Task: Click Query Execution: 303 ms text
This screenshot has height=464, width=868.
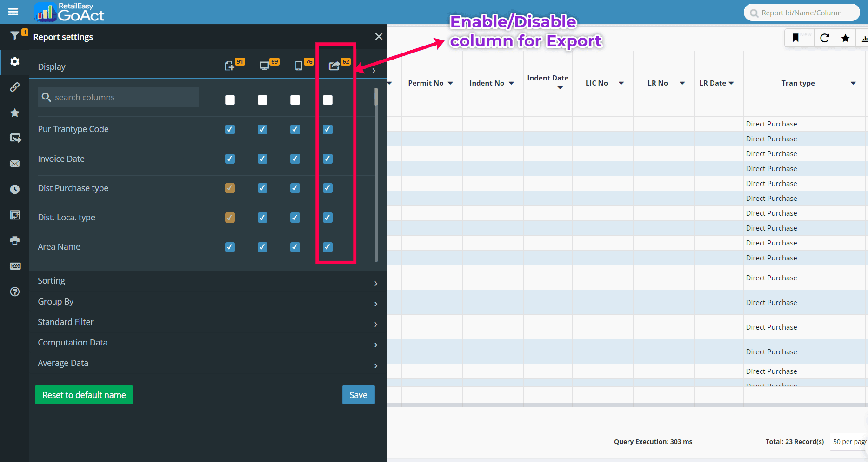Action: [x=653, y=442]
